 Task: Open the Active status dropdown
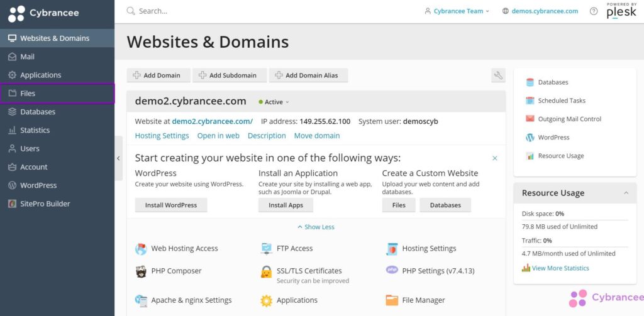pos(274,102)
